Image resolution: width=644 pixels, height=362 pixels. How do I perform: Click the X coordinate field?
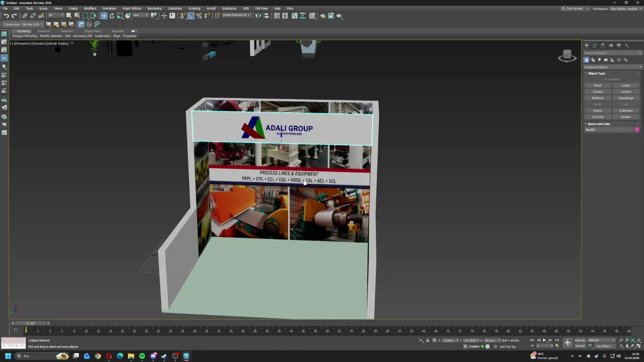(449, 340)
